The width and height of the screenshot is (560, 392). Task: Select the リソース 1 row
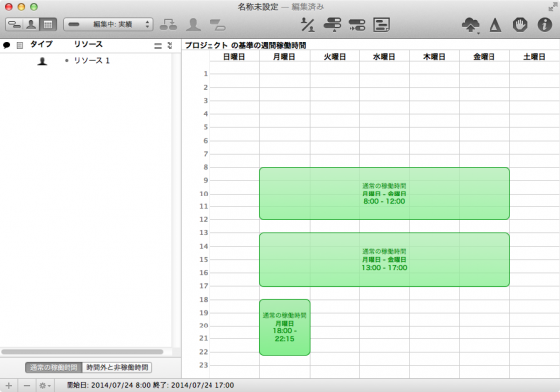click(85, 61)
